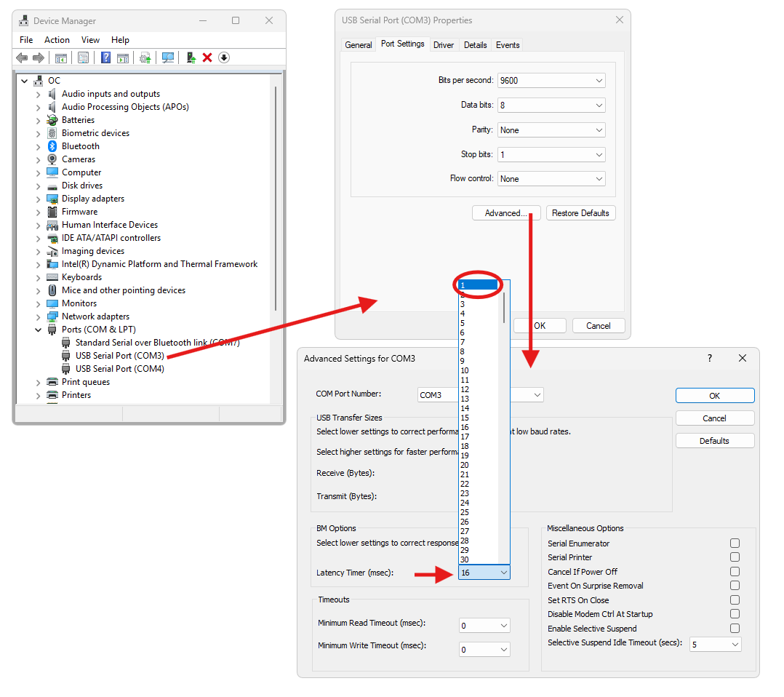Open the Help menu in Device Manager
The image size is (784, 697).
pos(120,40)
